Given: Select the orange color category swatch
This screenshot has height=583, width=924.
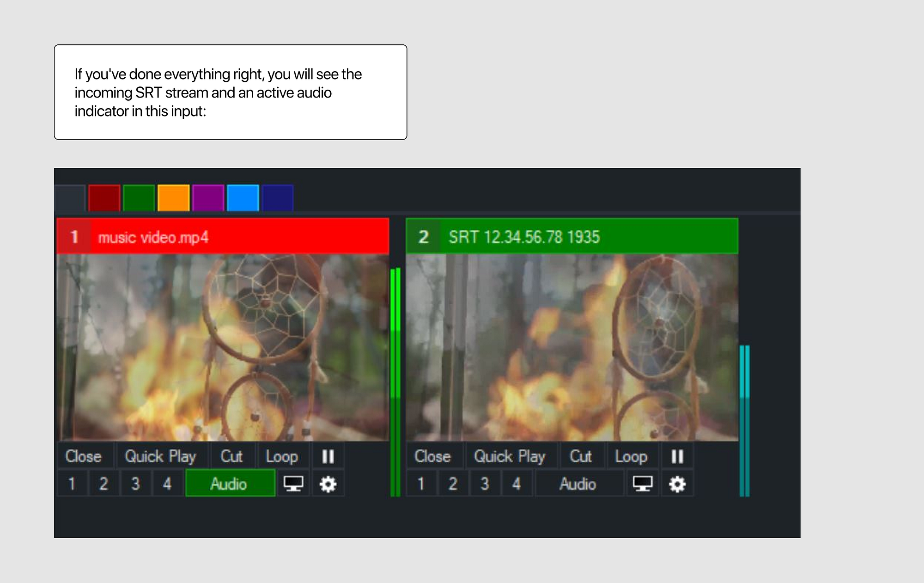Looking at the screenshot, I should [174, 198].
